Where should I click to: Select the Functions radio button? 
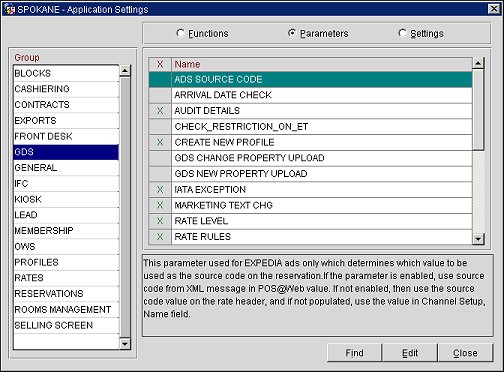[180, 33]
